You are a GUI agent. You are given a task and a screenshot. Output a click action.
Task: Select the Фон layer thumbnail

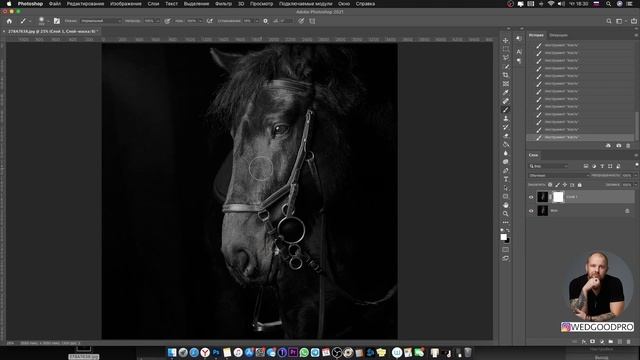(x=542, y=211)
